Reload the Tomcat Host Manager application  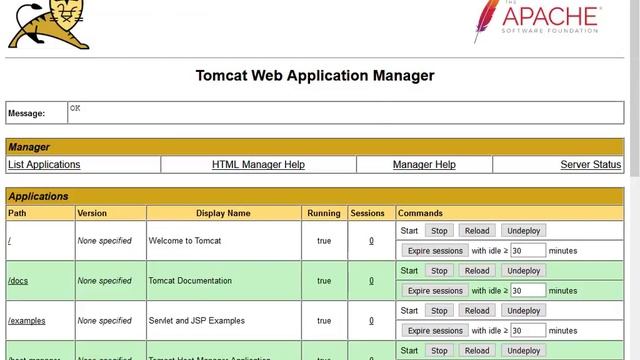click(x=477, y=351)
